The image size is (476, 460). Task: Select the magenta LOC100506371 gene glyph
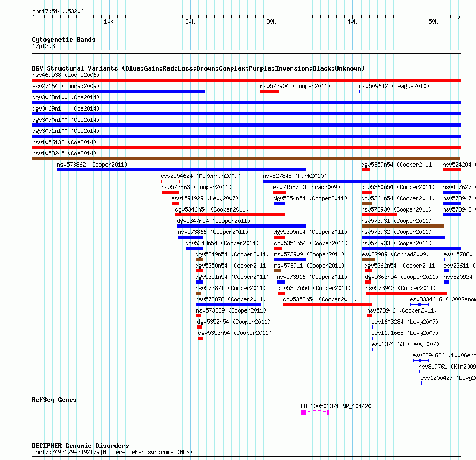coord(315,412)
